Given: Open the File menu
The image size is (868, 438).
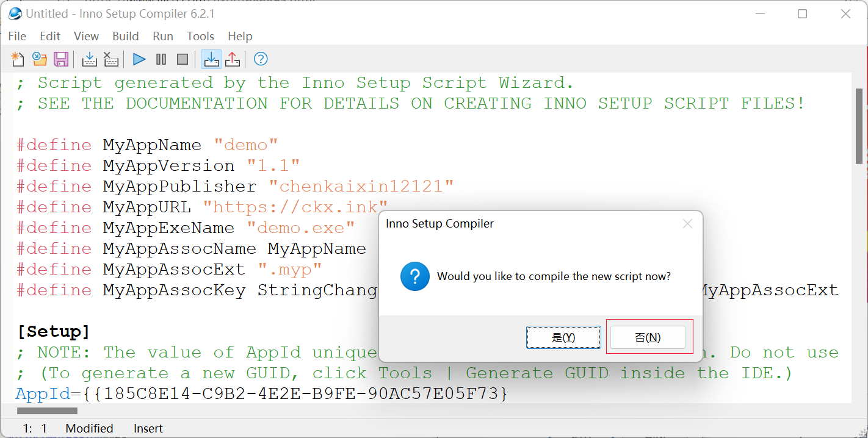Looking at the screenshot, I should click(17, 37).
